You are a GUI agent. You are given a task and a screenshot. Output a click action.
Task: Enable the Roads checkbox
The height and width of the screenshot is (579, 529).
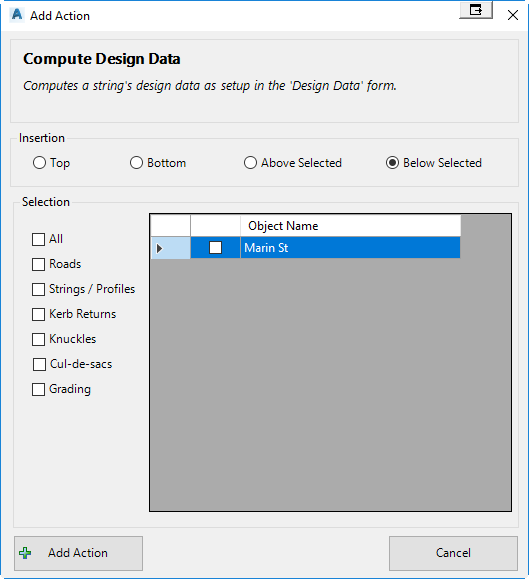click(38, 264)
